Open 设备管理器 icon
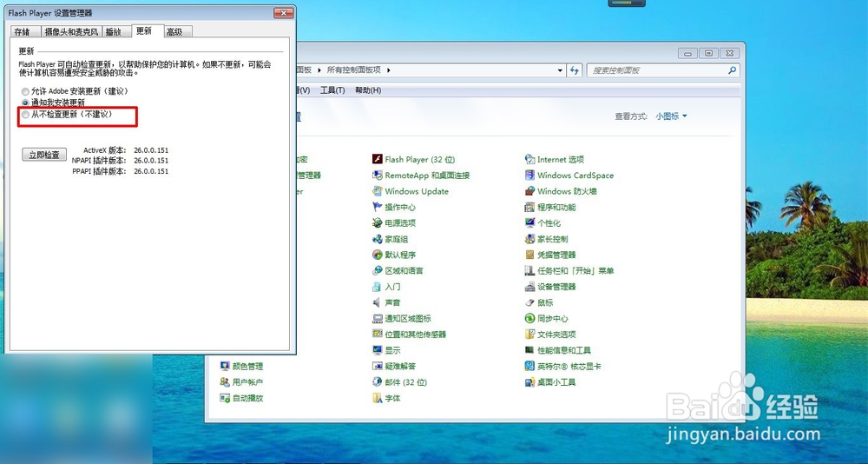This screenshot has width=868, height=464. point(529,287)
